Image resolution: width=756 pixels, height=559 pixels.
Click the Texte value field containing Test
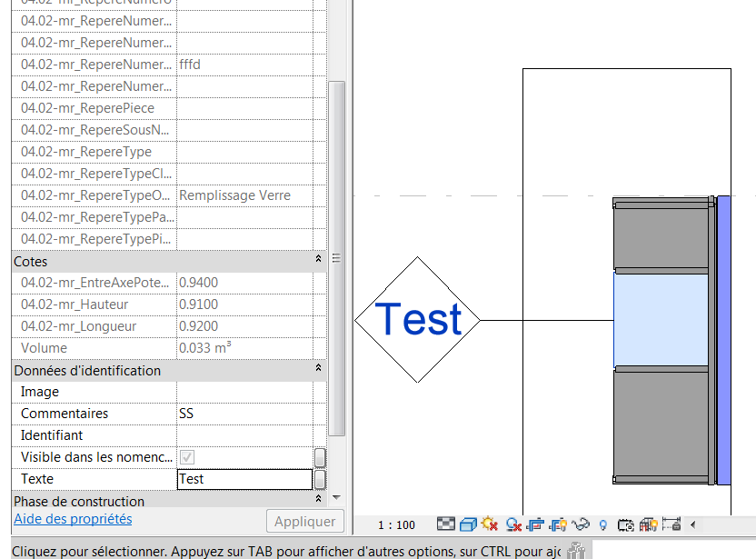pyautogui.click(x=244, y=479)
